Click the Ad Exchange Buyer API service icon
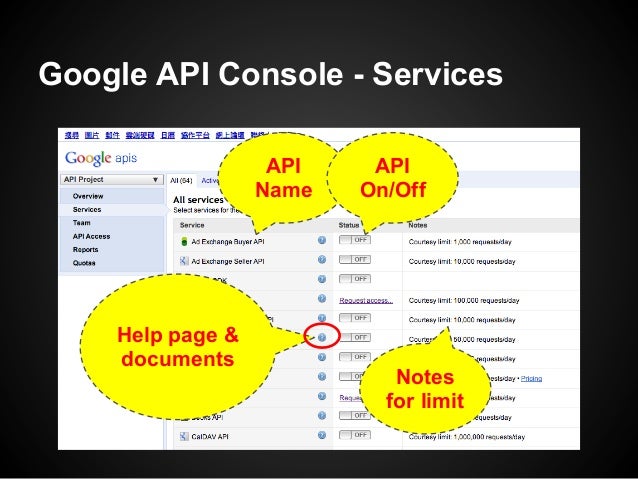Image resolution: width=638 pixels, height=479 pixels. [184, 241]
